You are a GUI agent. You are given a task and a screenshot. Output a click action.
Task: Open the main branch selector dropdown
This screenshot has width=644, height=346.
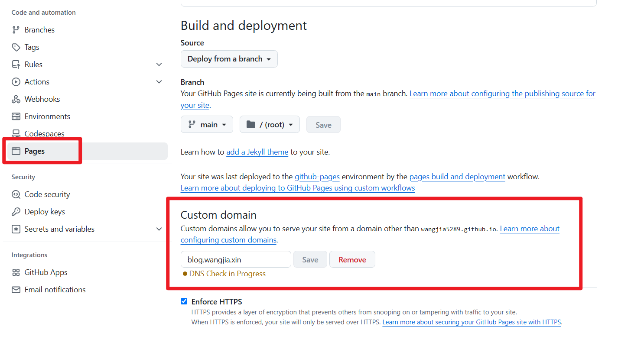[x=207, y=125]
